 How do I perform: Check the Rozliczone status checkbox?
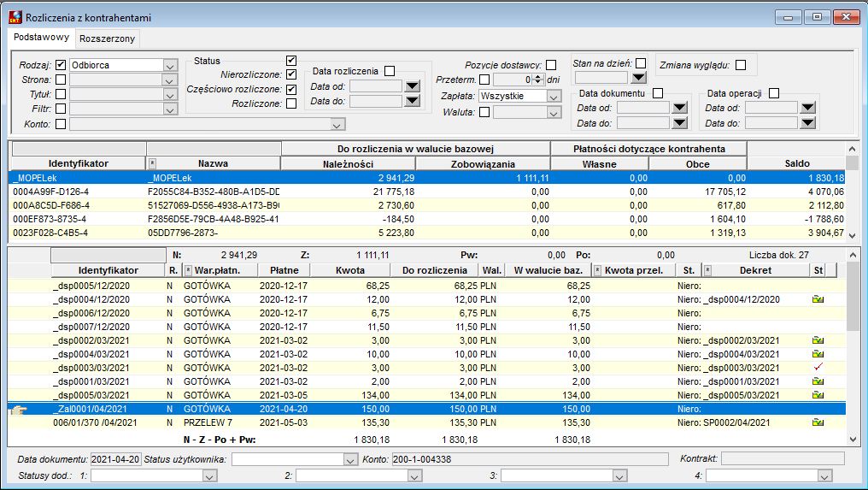tap(291, 103)
